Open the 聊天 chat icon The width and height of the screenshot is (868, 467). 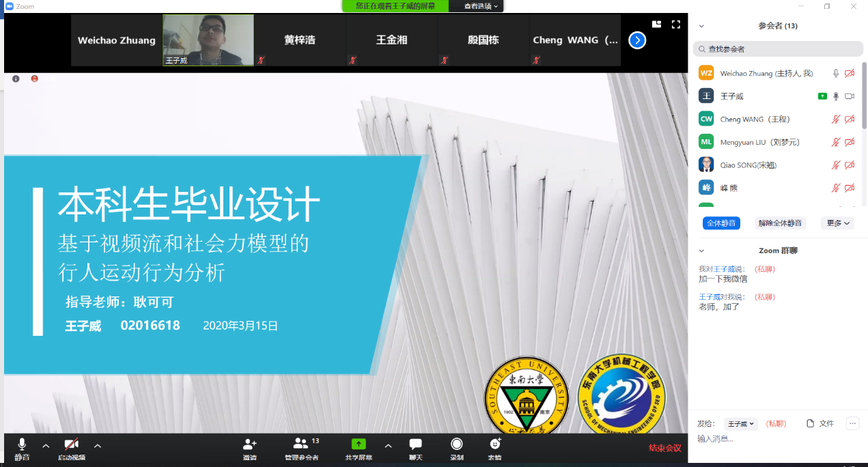(415, 445)
